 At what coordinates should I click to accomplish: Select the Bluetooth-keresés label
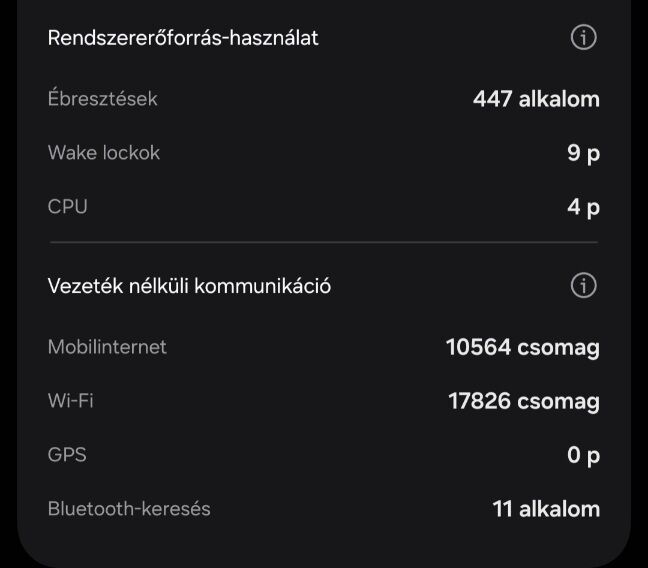point(129,508)
